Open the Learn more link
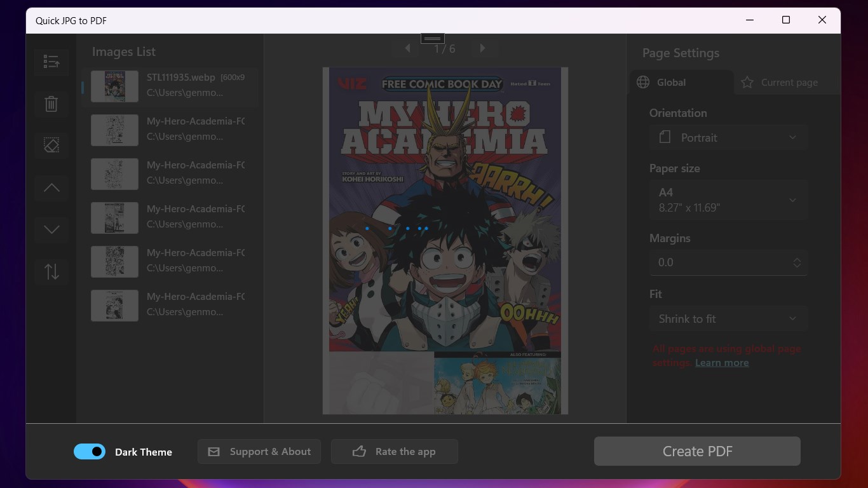 (x=722, y=362)
